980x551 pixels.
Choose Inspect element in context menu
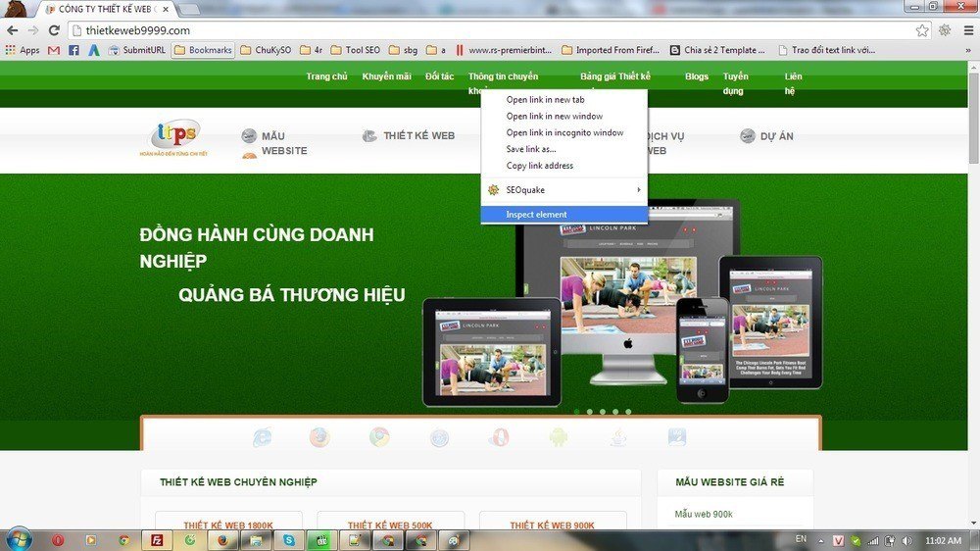click(563, 215)
